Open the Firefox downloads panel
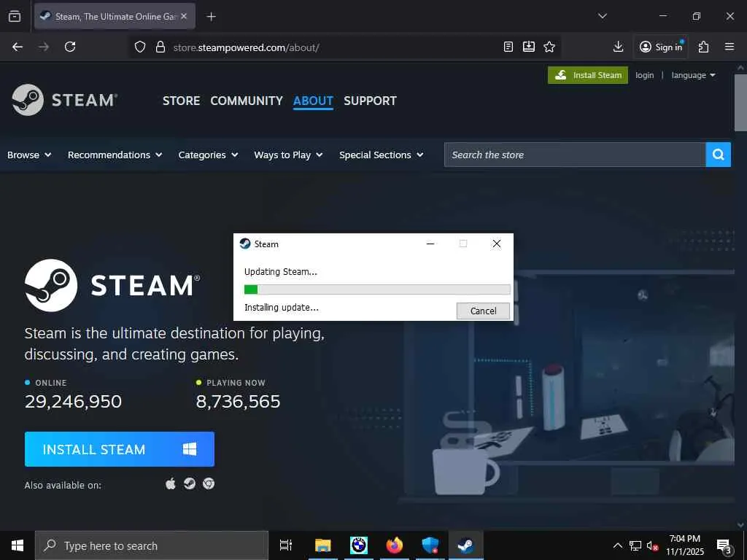Screen dimensions: 747x560 click(x=618, y=47)
